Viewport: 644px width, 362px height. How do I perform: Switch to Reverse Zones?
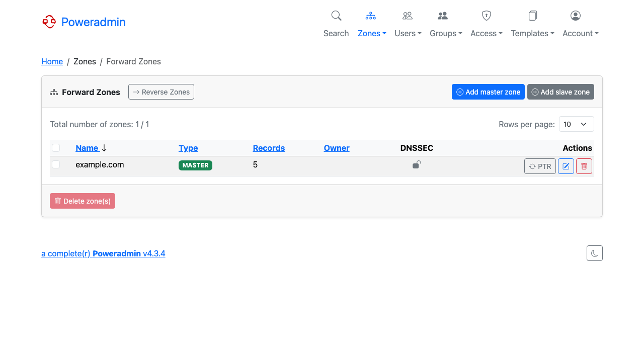coord(161,92)
